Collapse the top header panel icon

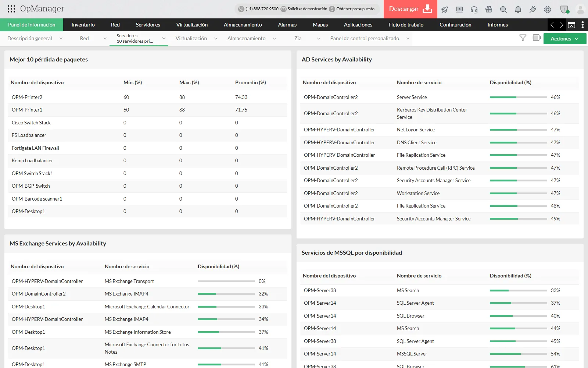coord(571,25)
